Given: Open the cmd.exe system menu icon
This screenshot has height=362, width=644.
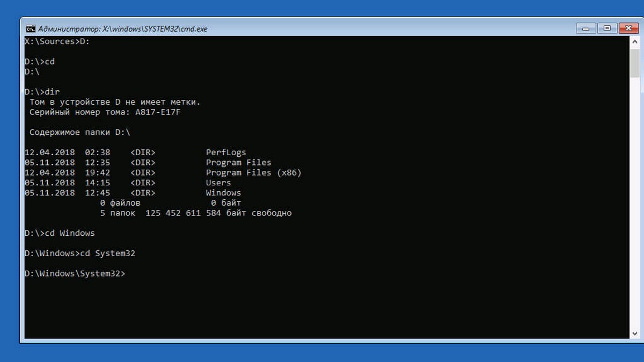Looking at the screenshot, I should 31,28.
